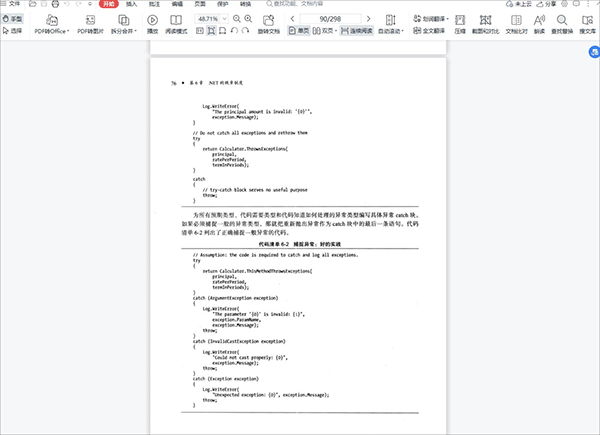This screenshot has width=600, height=435.
Task: Switch to the Page tab
Action: 200,4
